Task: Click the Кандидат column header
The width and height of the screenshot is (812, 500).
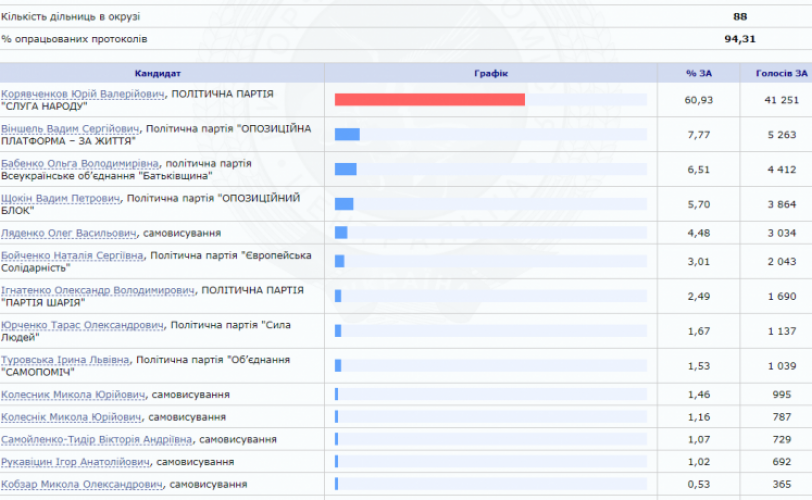Action: pyautogui.click(x=157, y=73)
